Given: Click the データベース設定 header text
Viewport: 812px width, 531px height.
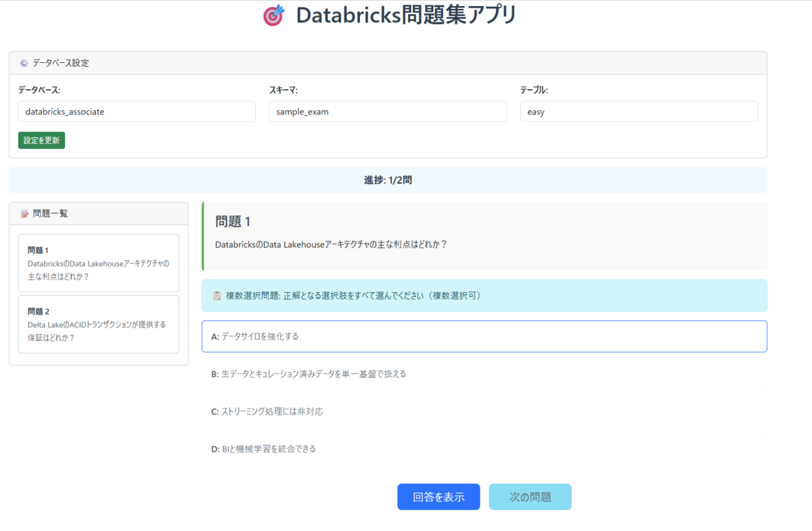Looking at the screenshot, I should tap(61, 63).
